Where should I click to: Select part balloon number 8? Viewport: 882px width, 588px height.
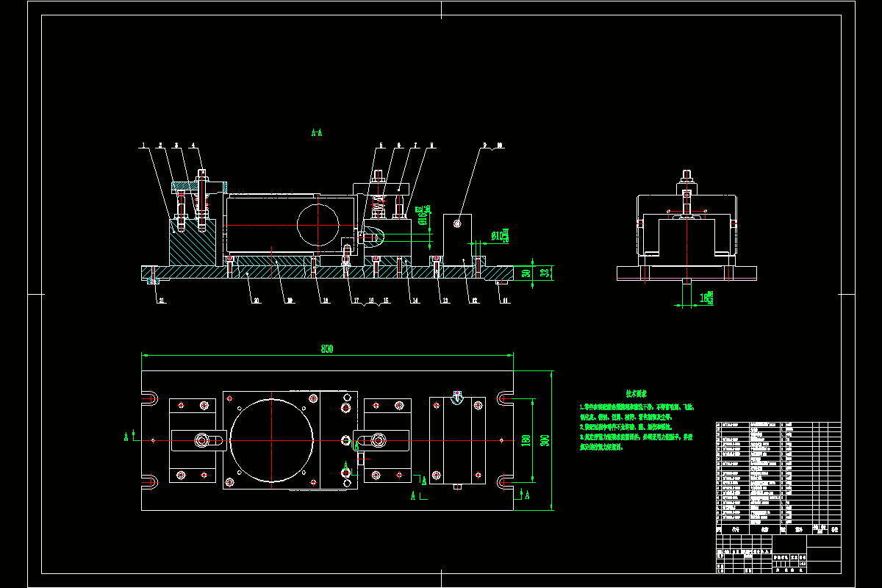click(x=432, y=145)
